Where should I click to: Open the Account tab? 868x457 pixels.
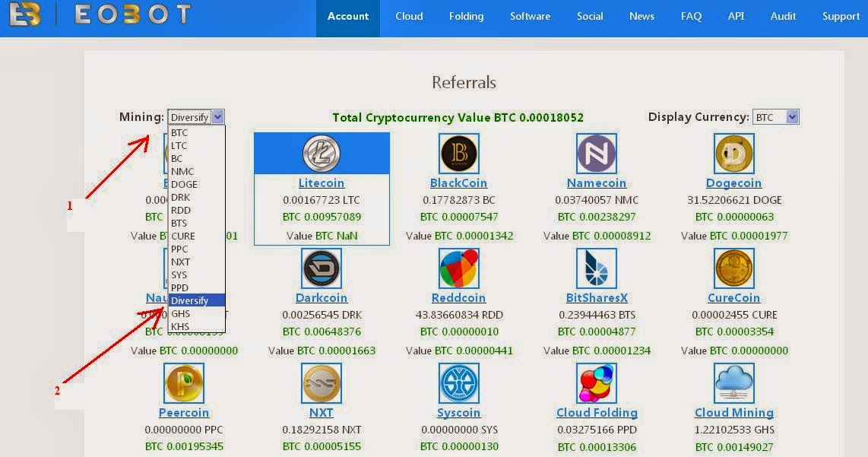point(347,17)
